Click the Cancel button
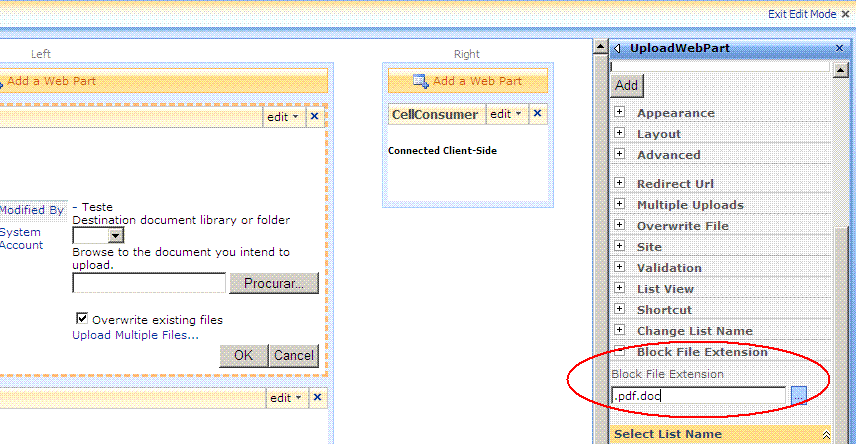Image resolution: width=856 pixels, height=444 pixels. (294, 356)
